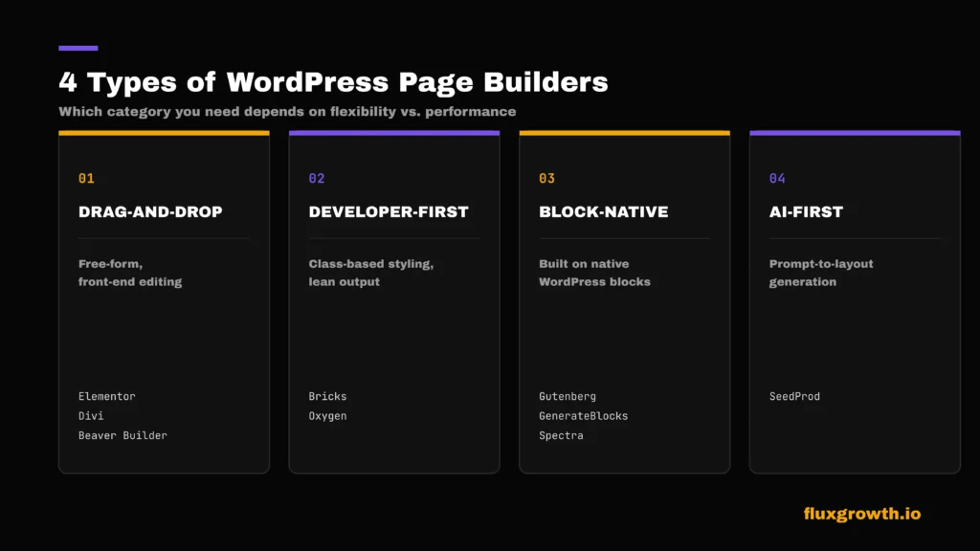
Task: Click the '02' card number
Action: coord(317,179)
